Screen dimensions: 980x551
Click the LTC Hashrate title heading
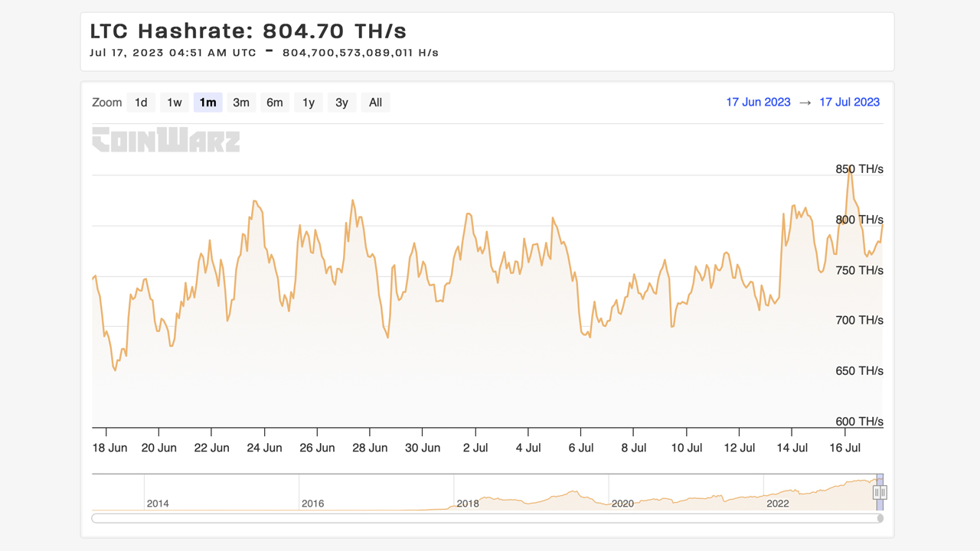tap(247, 31)
